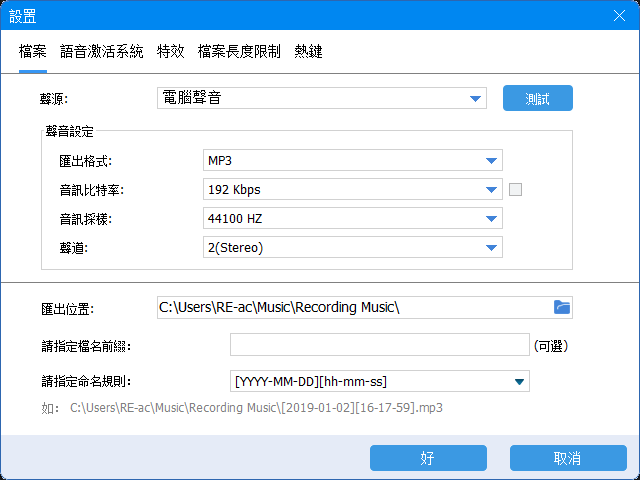
Task: Click the (可選) label text
Action: click(x=551, y=346)
